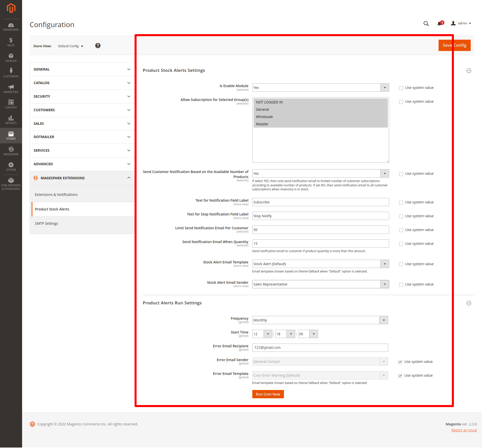
Task: Uncheck Use system value for Error Email Sender
Action: click(400, 362)
